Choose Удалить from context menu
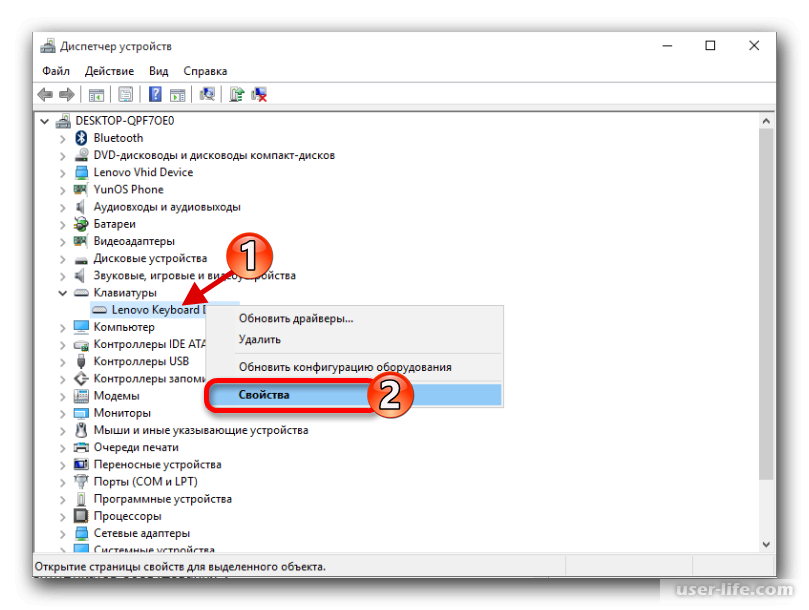 tap(354, 340)
